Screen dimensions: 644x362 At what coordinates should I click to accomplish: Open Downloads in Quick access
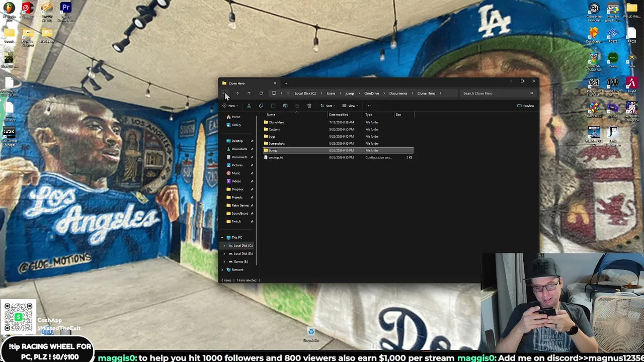pos(239,149)
